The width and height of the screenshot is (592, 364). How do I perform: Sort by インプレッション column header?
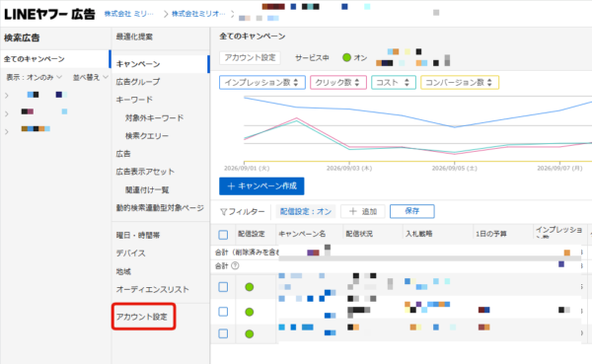pyautogui.click(x=558, y=232)
